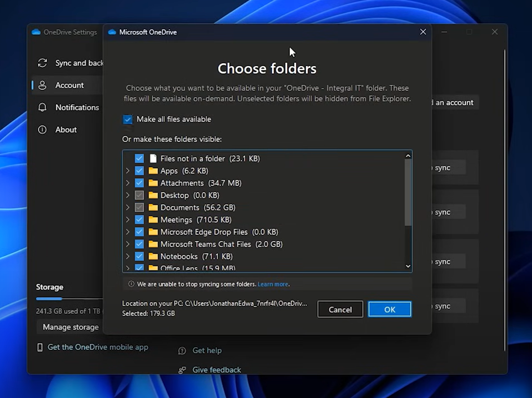Click the About info icon
Viewport: 532px width, 398px height.
[x=42, y=130]
